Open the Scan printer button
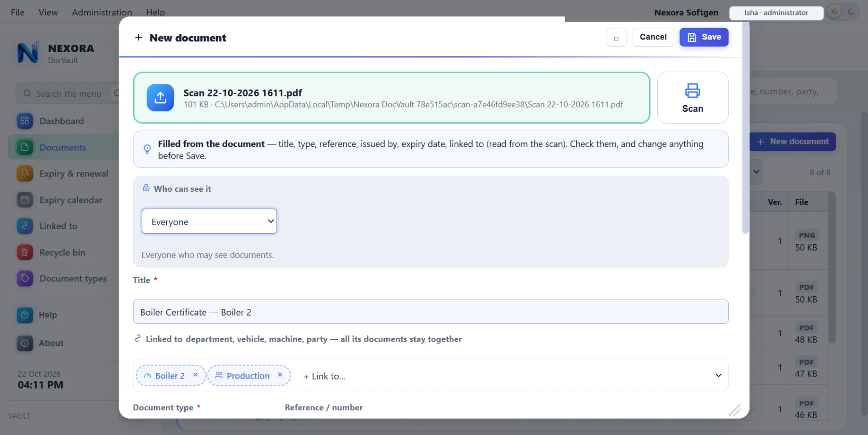This screenshot has height=435, width=868. pyautogui.click(x=692, y=98)
